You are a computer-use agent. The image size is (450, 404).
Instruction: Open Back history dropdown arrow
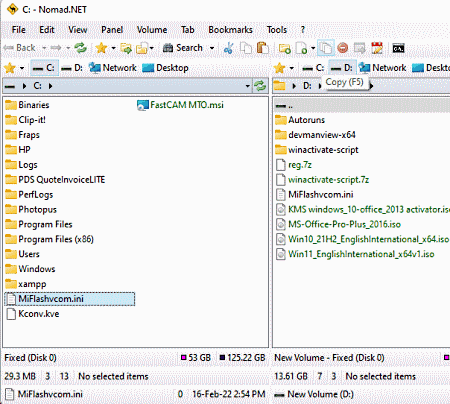coord(44,48)
